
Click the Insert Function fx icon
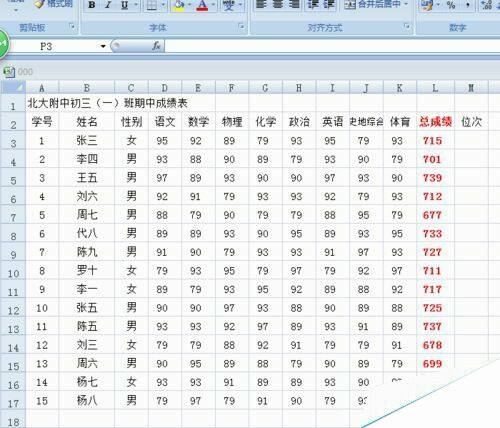pos(156,46)
